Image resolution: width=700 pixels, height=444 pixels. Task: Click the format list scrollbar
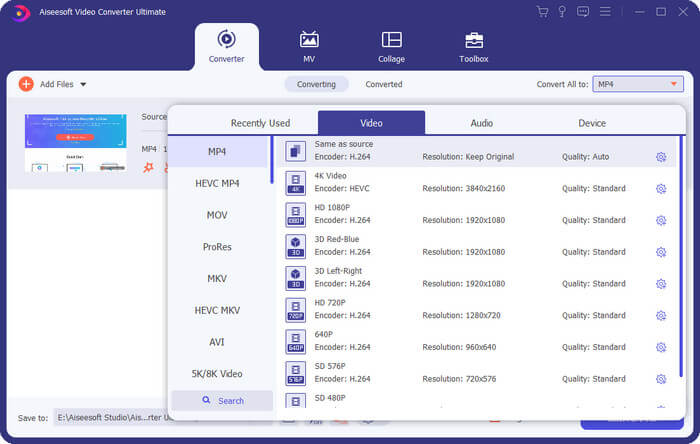pyautogui.click(x=272, y=160)
